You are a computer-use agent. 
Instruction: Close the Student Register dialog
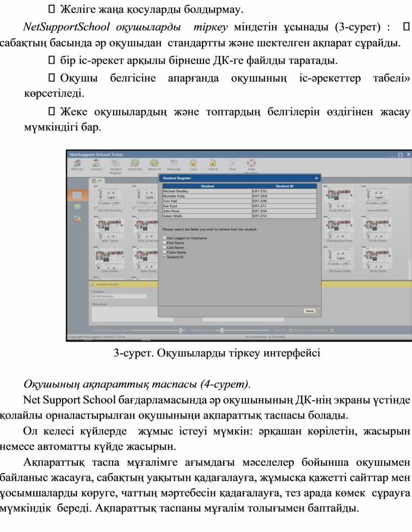pyautogui.click(x=317, y=178)
